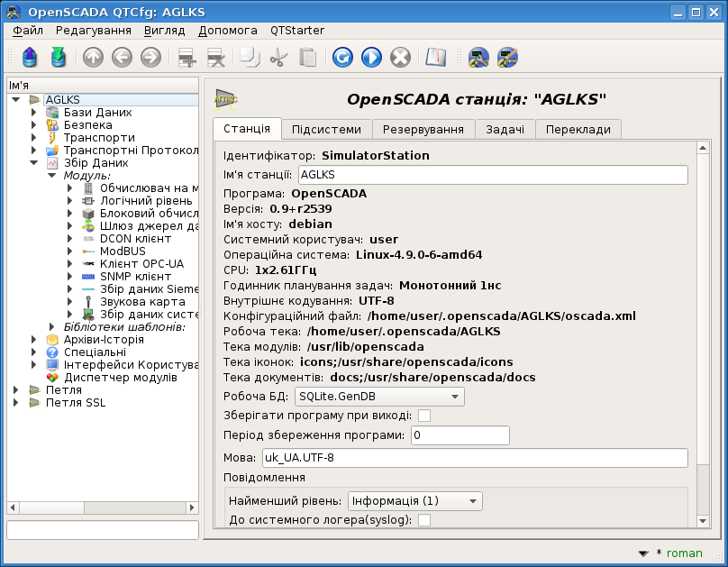Screen dimensions: 728x567
Task: Click the Add item toolbar icon
Action: [187, 58]
